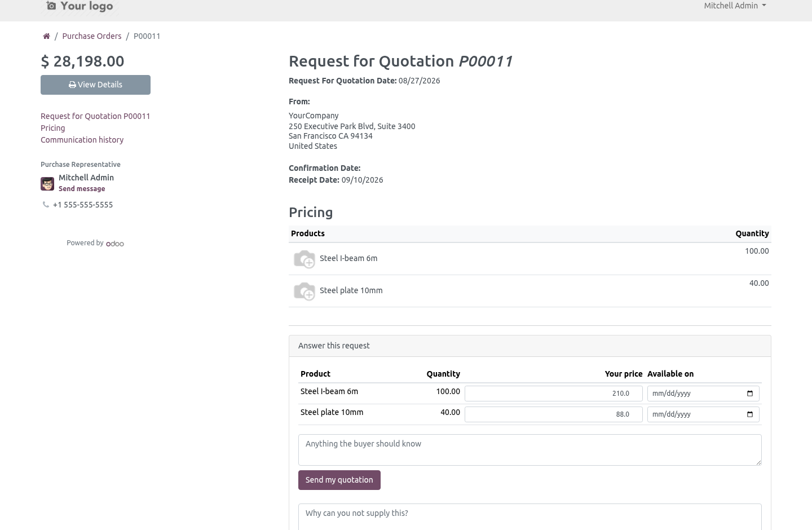Screen dimensions: 812x530
Task: Click quantity 40.00 in Pricing table
Action: click(759, 283)
